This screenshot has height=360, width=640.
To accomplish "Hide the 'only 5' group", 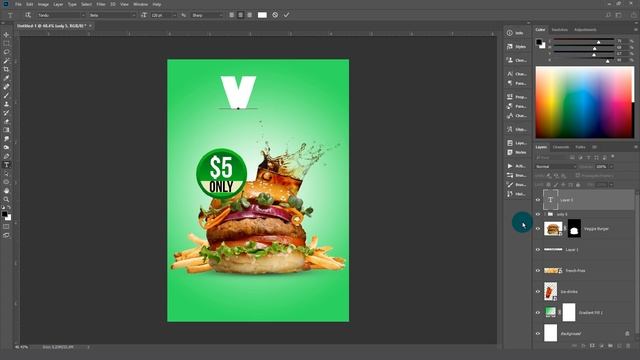I will coord(538,214).
